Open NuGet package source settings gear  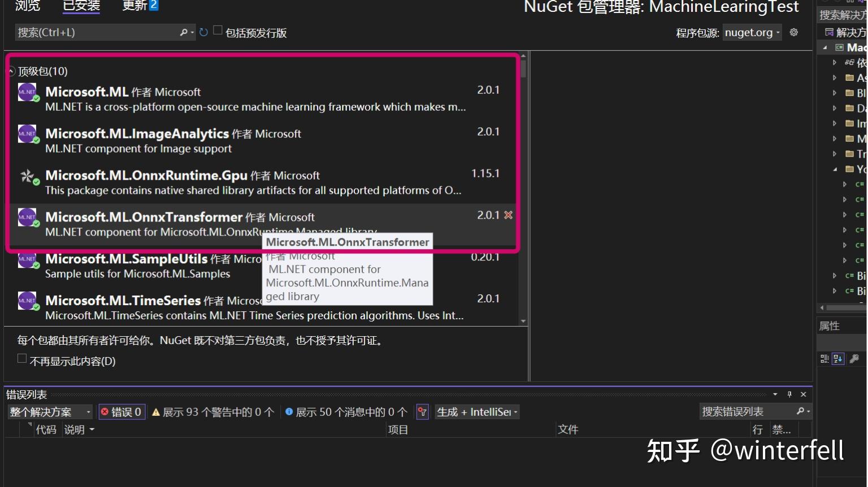pos(793,32)
